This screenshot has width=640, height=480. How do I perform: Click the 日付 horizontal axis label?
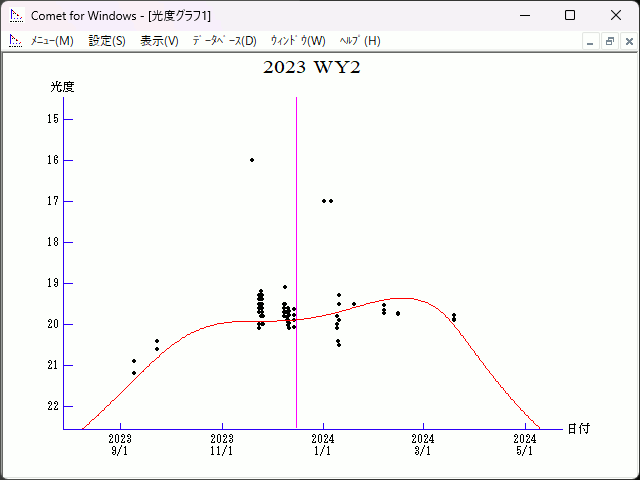[x=578, y=428]
